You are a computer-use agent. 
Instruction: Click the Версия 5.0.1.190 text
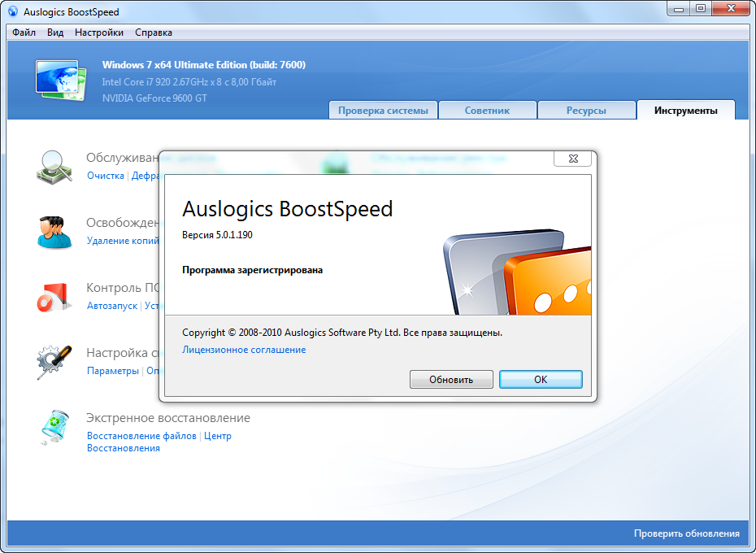click(x=217, y=234)
